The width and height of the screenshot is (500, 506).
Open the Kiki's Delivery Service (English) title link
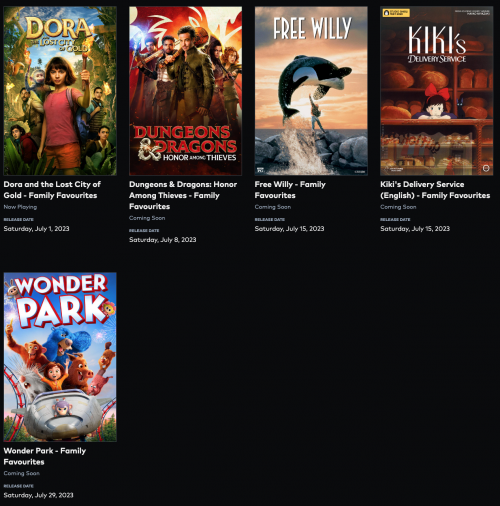pos(435,190)
